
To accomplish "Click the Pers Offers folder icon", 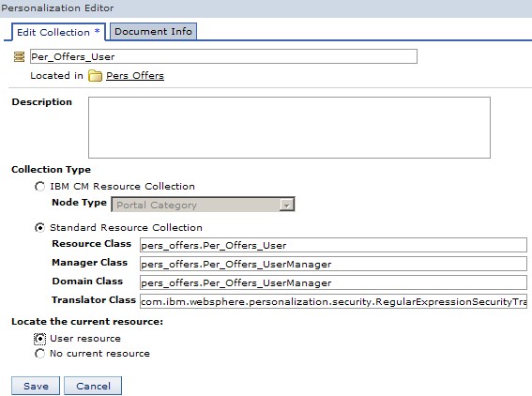I will click(95, 76).
